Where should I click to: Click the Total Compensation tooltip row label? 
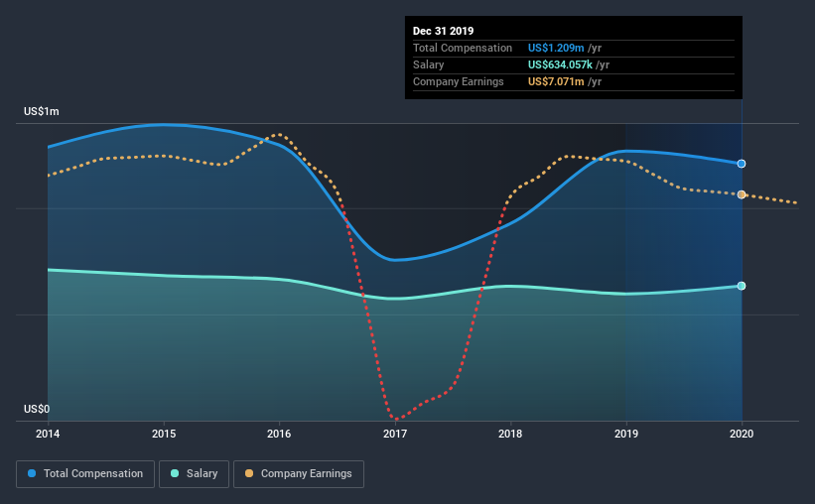[x=463, y=48]
